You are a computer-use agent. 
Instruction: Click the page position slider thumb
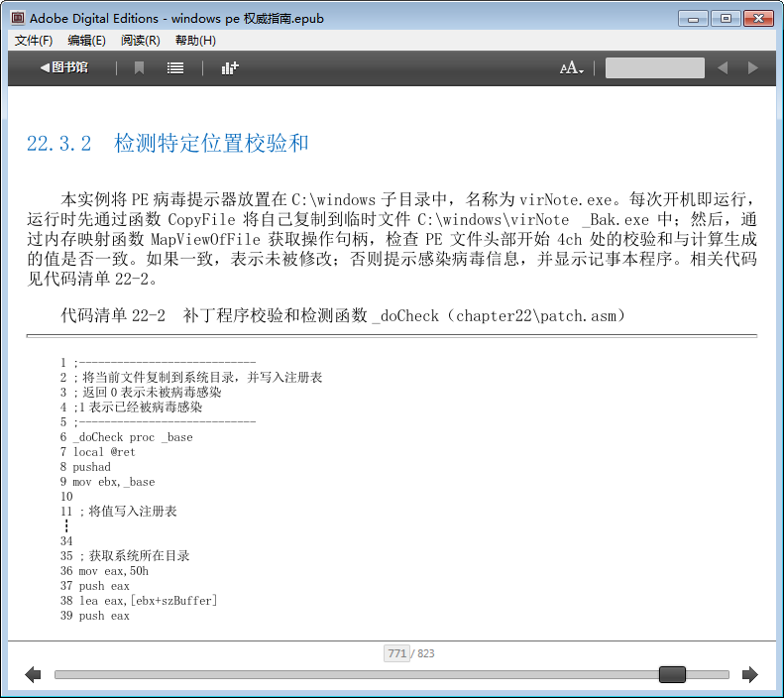(x=672, y=674)
